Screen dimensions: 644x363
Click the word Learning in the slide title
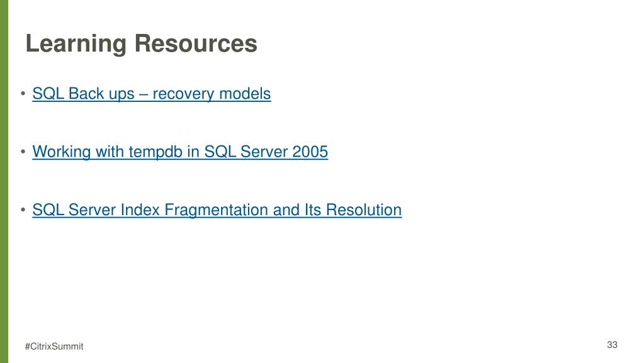click(76, 44)
